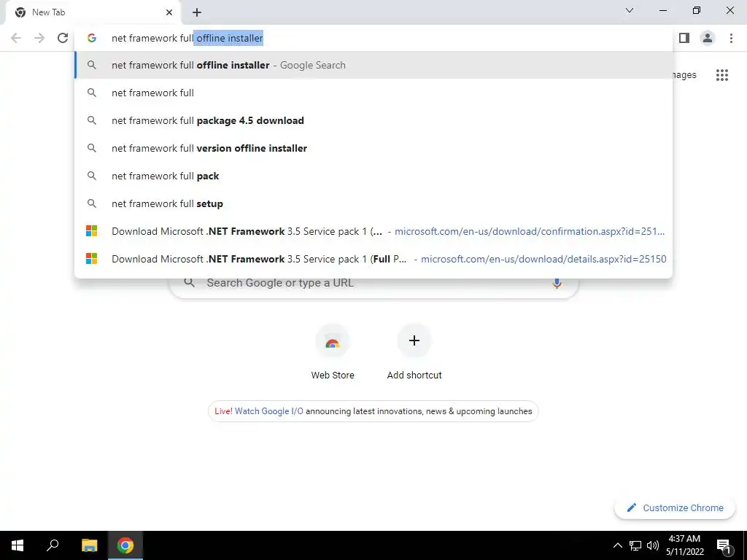Screen dimensions: 747x560
Task: Click the Google G icon in address bar
Action: [92, 38]
